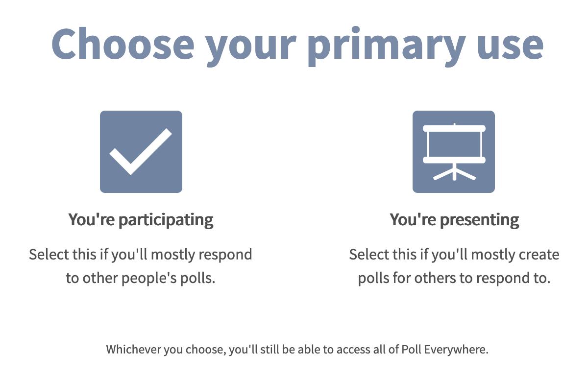Click the "You're presenting" heading

pos(454,219)
